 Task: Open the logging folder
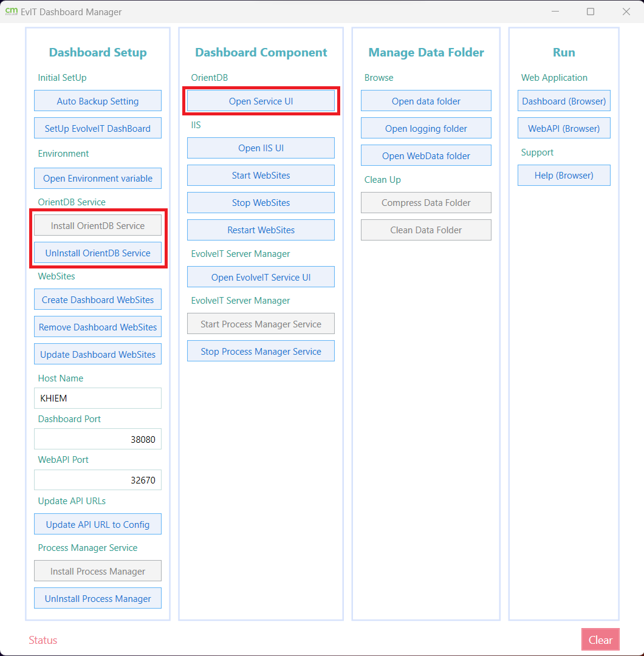[425, 128]
